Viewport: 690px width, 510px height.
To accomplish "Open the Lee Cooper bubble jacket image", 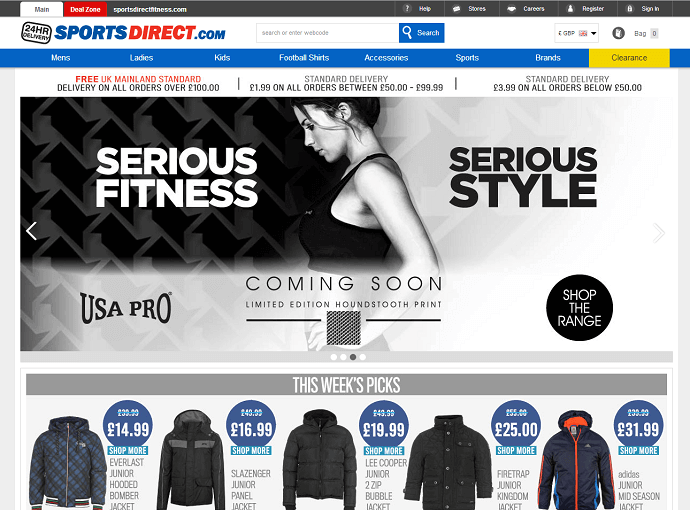I will 319,459.
